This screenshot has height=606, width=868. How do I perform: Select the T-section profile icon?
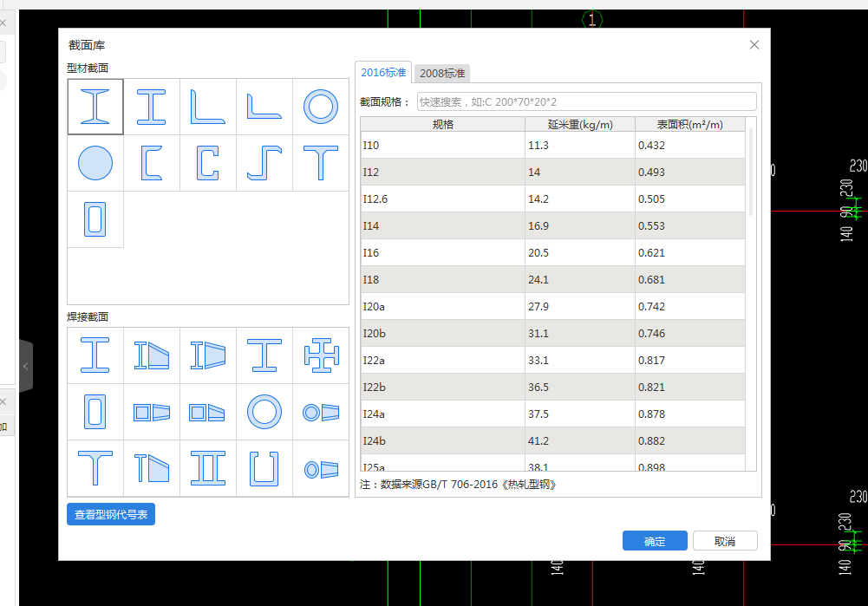(321, 163)
